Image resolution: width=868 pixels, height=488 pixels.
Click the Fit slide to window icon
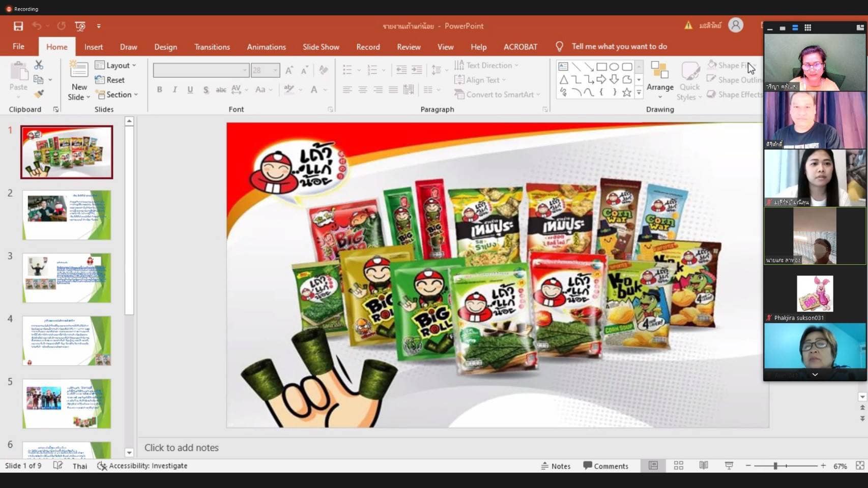coord(860,466)
